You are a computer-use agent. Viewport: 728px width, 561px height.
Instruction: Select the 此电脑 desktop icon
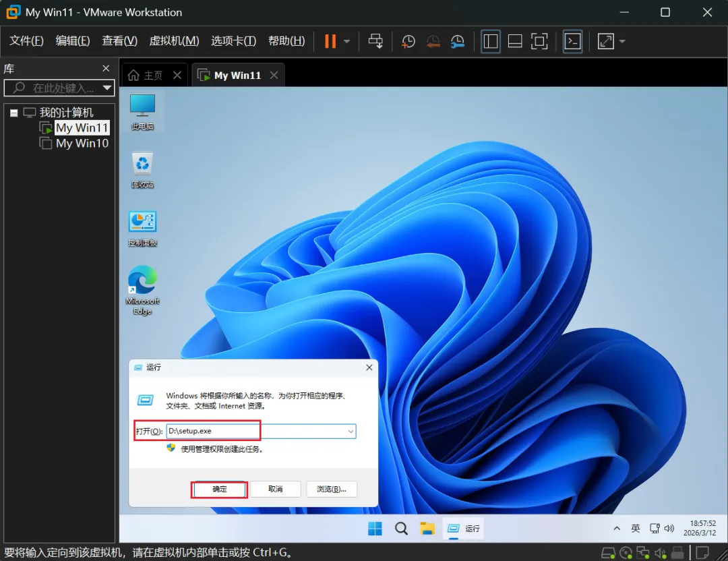tap(142, 112)
